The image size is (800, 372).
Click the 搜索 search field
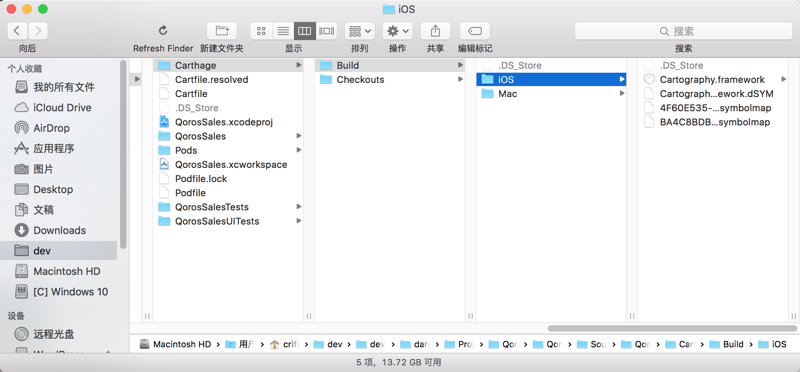[684, 31]
